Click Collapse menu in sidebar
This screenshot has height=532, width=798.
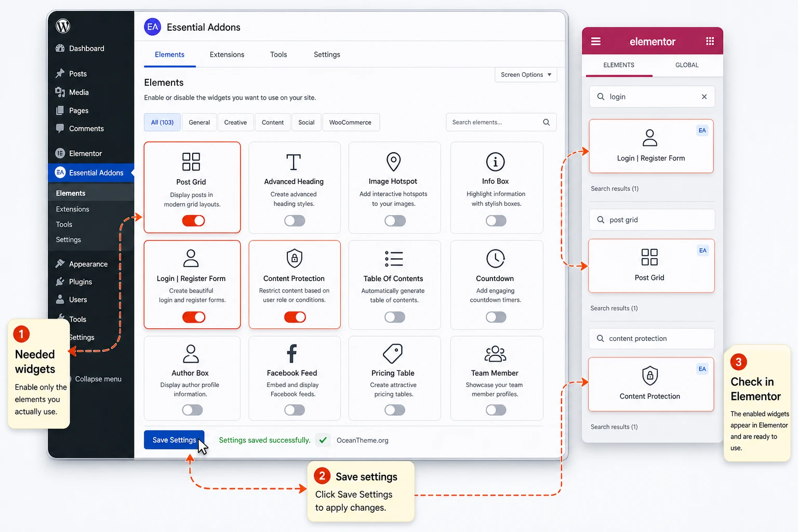click(x=98, y=379)
